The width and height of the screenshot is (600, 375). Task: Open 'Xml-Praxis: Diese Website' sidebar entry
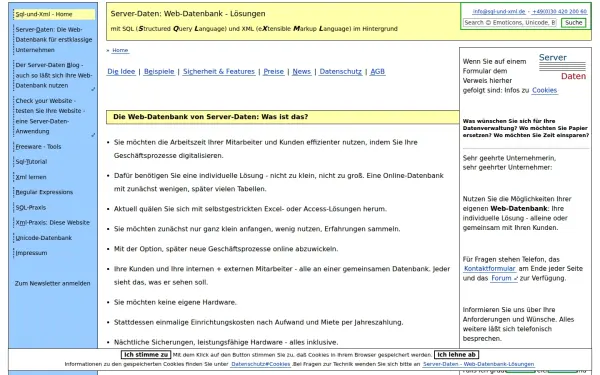coord(52,223)
